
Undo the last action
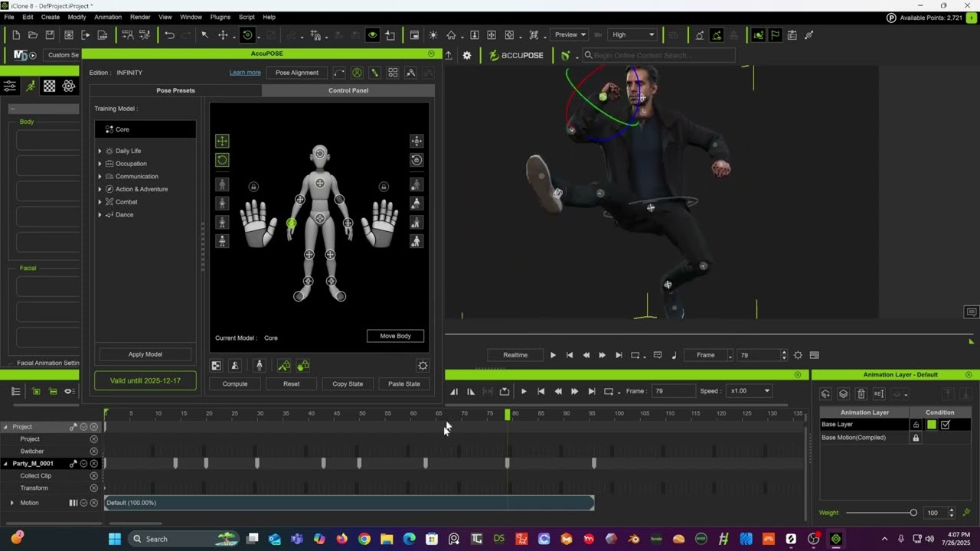tap(169, 34)
